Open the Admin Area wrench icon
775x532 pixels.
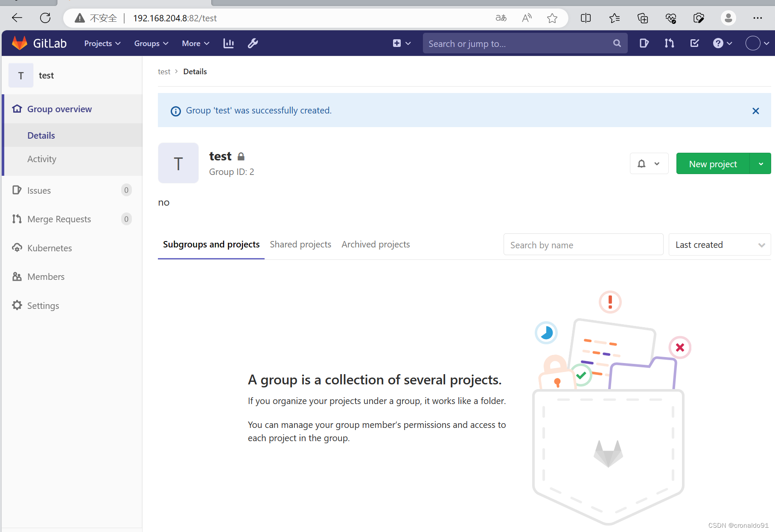pyautogui.click(x=253, y=43)
